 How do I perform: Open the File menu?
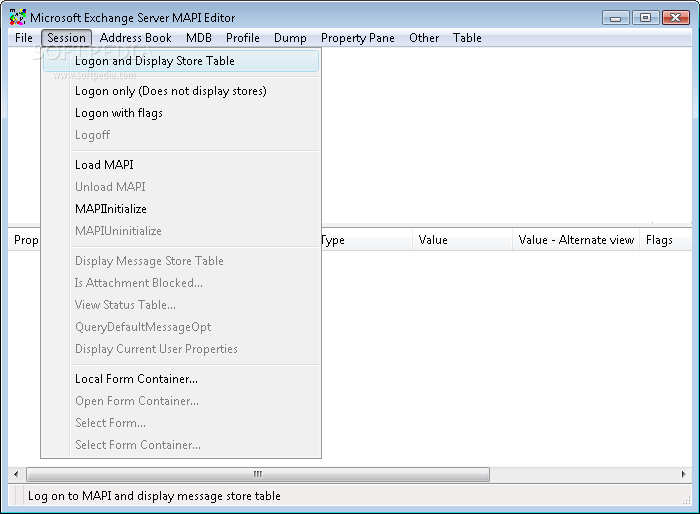(x=24, y=38)
